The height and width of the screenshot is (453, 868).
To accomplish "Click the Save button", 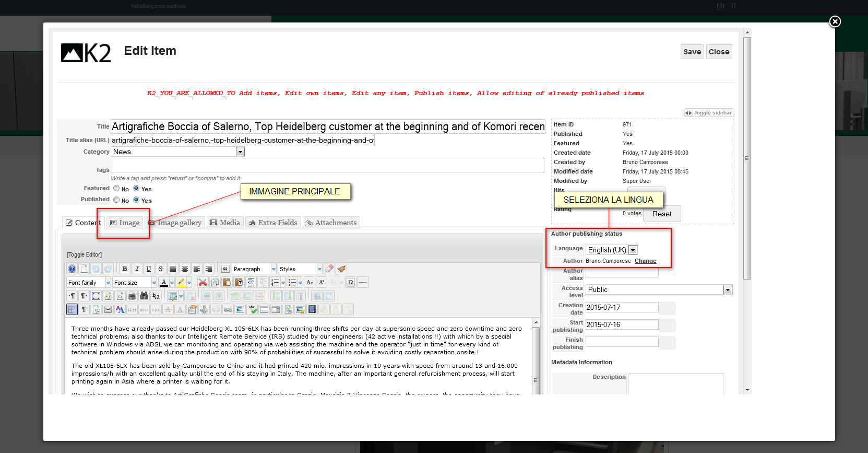I will point(692,52).
